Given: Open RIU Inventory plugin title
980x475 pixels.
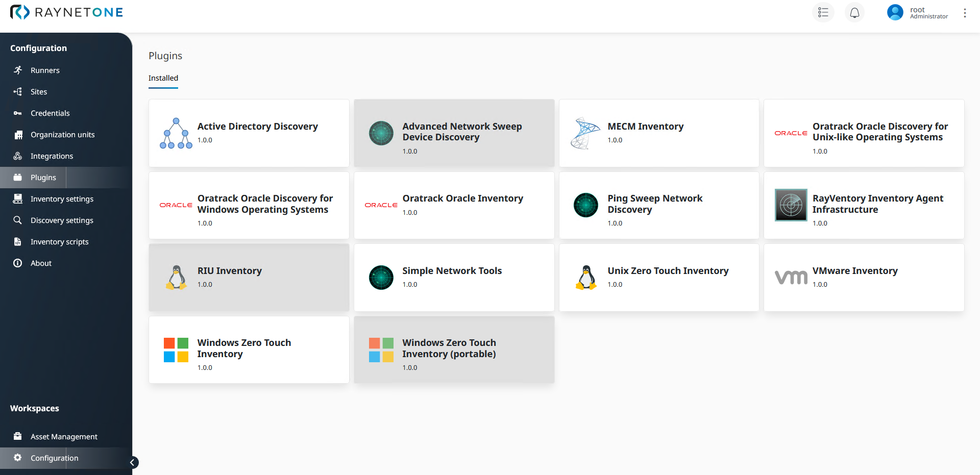Looking at the screenshot, I should click(230, 270).
